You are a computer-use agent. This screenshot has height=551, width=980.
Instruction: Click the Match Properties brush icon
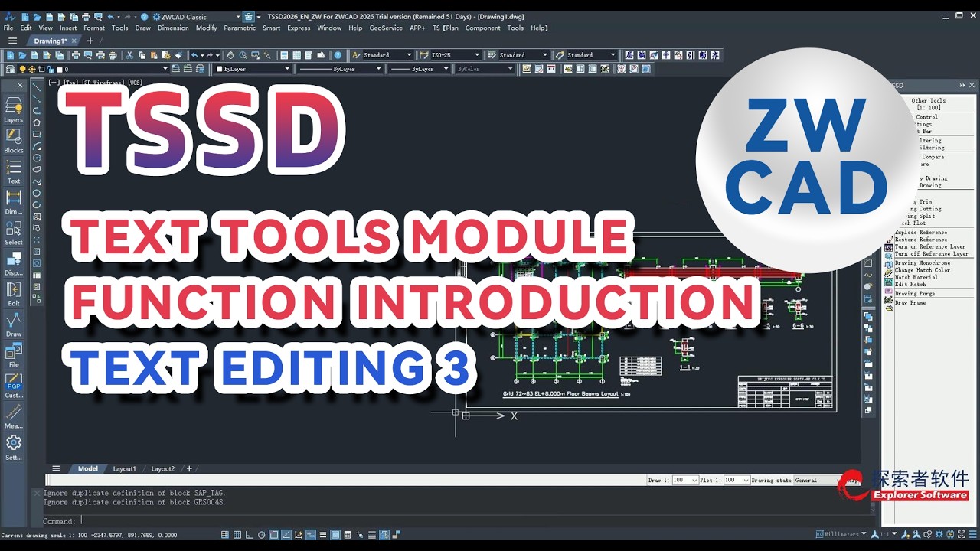coord(178,55)
